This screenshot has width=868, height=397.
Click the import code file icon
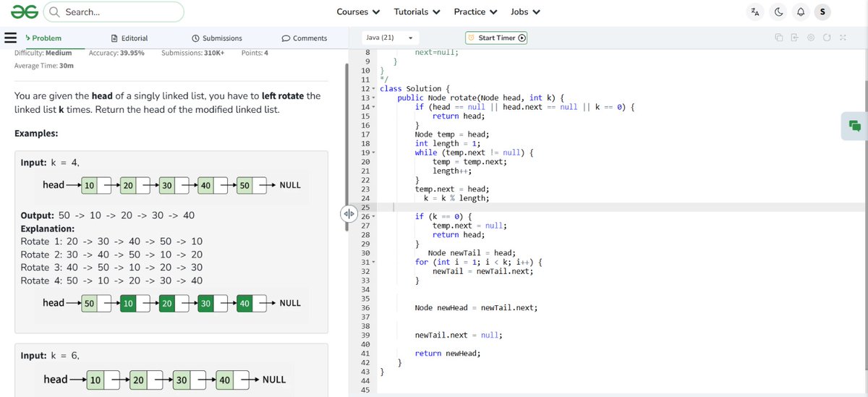(x=794, y=38)
